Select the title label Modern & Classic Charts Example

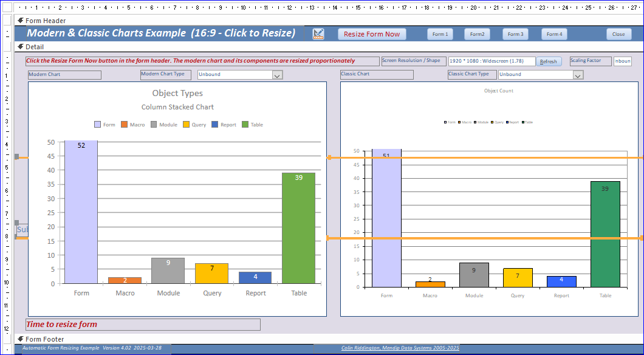click(165, 33)
